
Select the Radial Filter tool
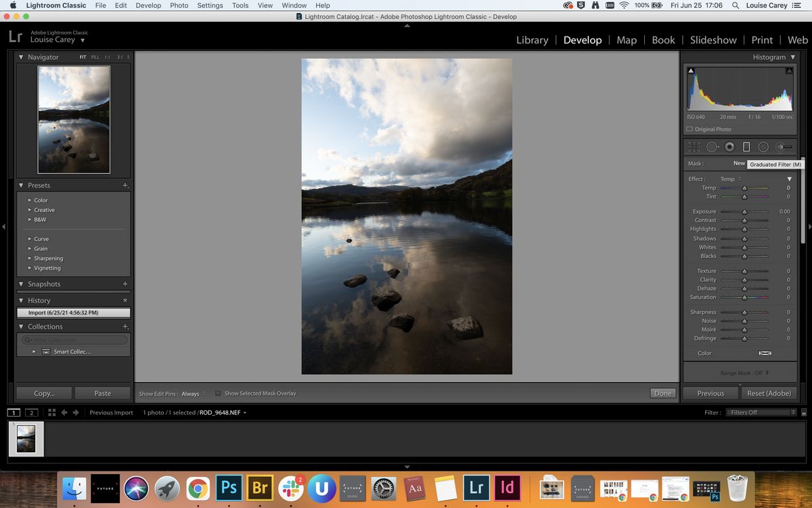pyautogui.click(x=765, y=146)
